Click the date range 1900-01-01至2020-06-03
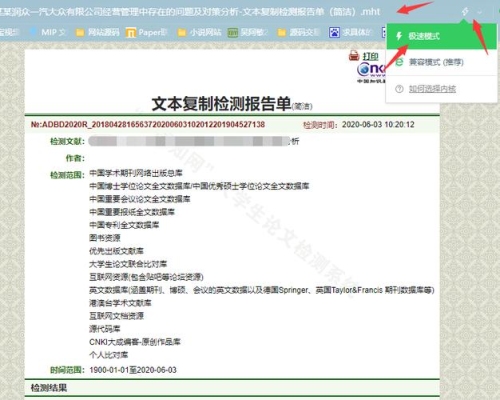Screen dimensions: 500x400 [x=133, y=370]
